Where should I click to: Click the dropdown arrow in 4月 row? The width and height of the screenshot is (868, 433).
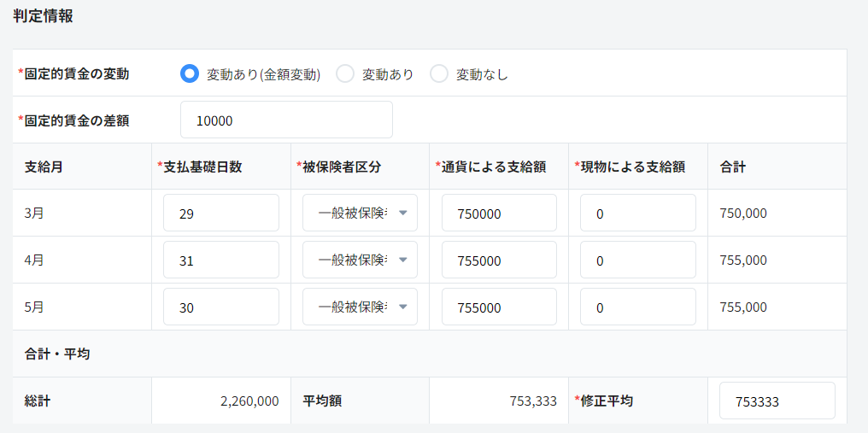[402, 260]
